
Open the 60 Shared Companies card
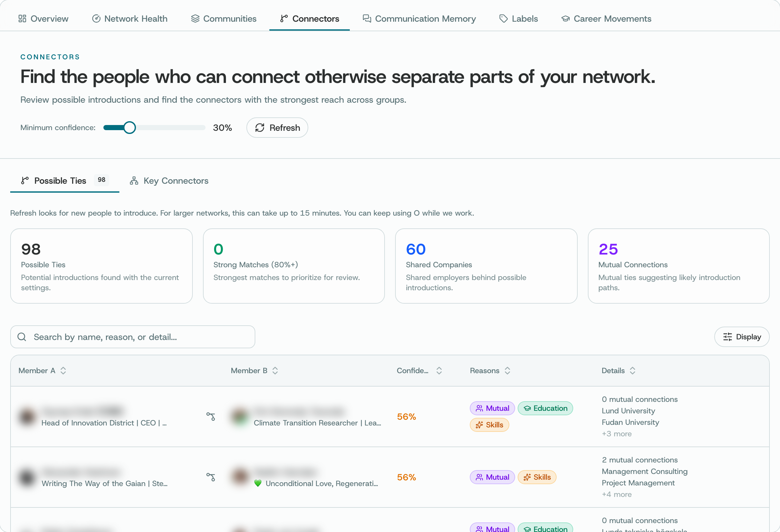[486, 266]
